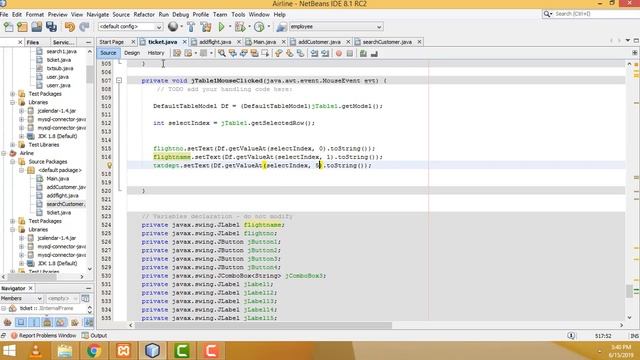Open the Services panel tab
Screen dimensions: 640x360
[x=63, y=42]
